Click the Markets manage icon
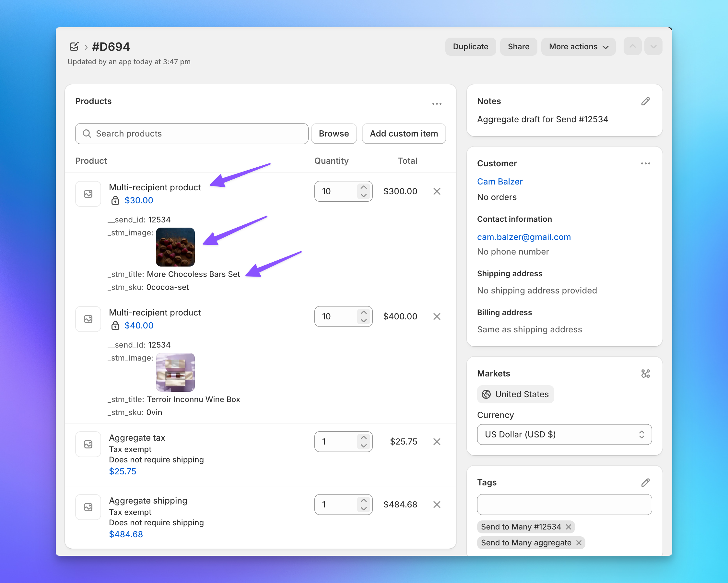 (x=646, y=374)
